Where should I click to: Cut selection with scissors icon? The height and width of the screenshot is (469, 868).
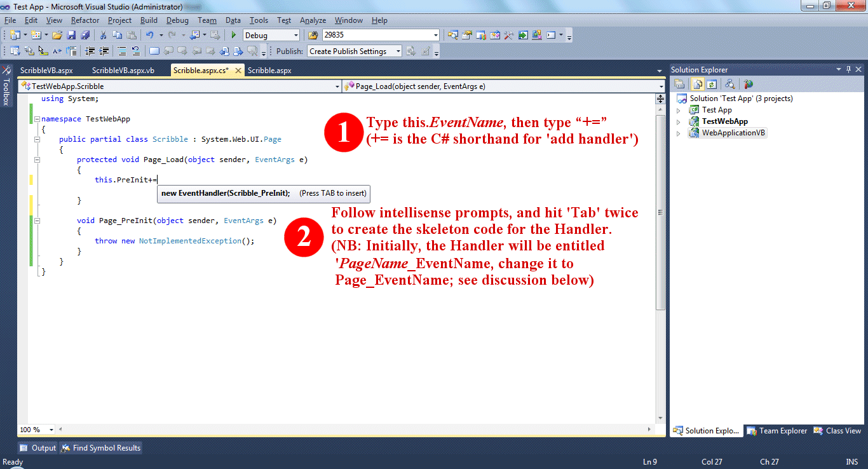click(x=103, y=35)
